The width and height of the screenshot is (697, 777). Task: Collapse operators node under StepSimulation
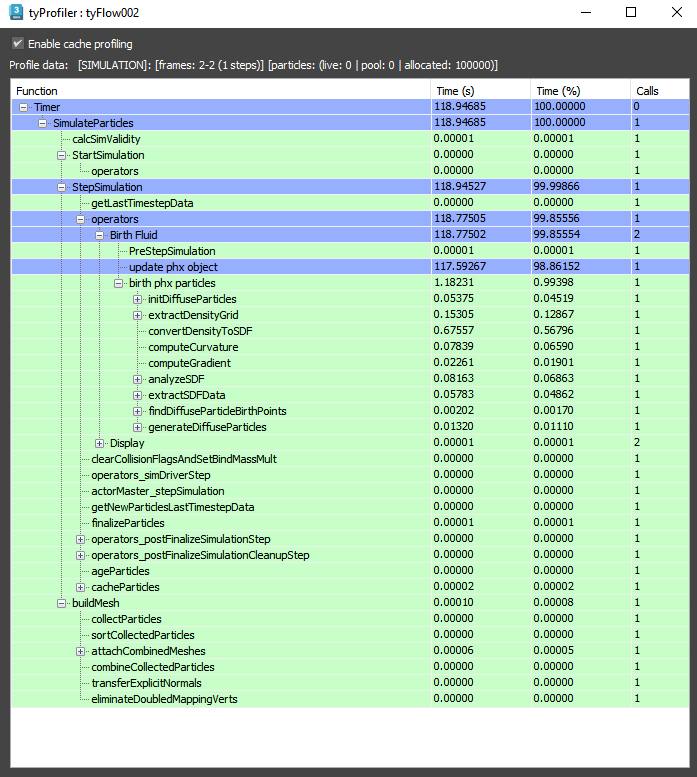(80, 219)
